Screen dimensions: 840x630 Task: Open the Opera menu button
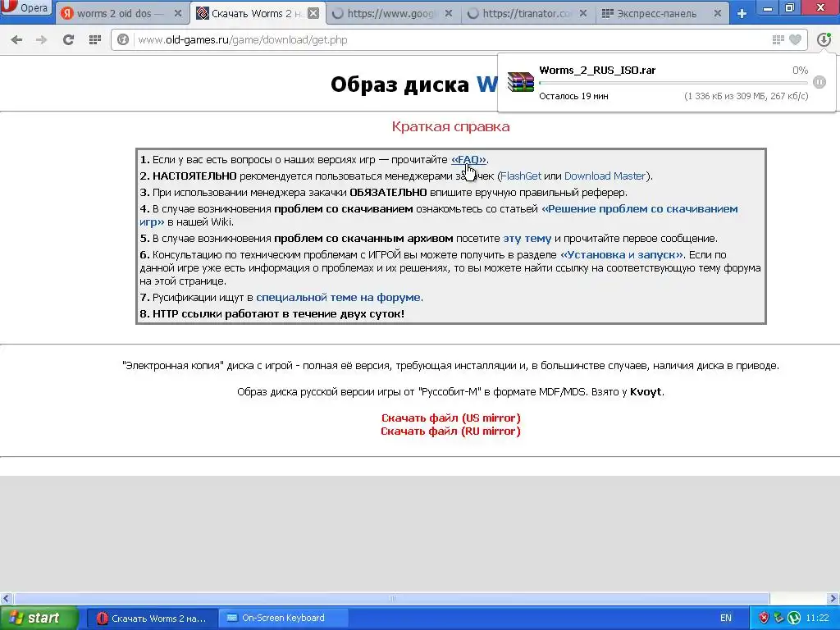click(25, 7)
